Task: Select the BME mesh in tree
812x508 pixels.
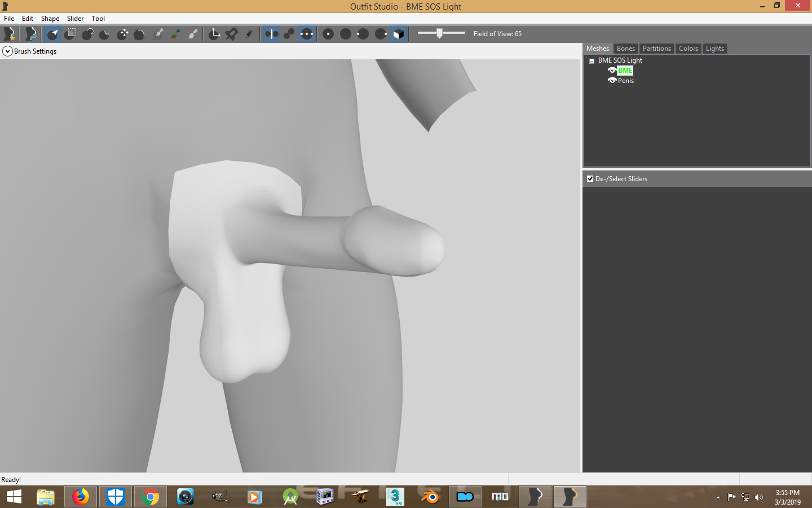Action: (x=625, y=71)
